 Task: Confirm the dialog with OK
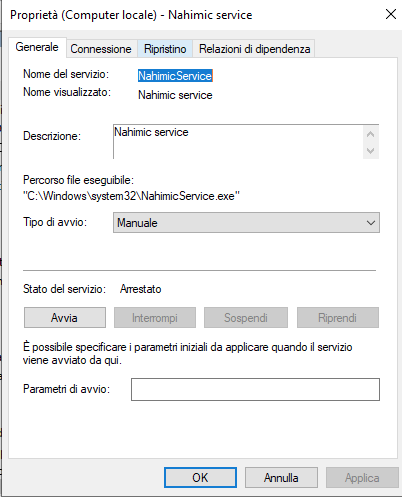click(x=200, y=478)
